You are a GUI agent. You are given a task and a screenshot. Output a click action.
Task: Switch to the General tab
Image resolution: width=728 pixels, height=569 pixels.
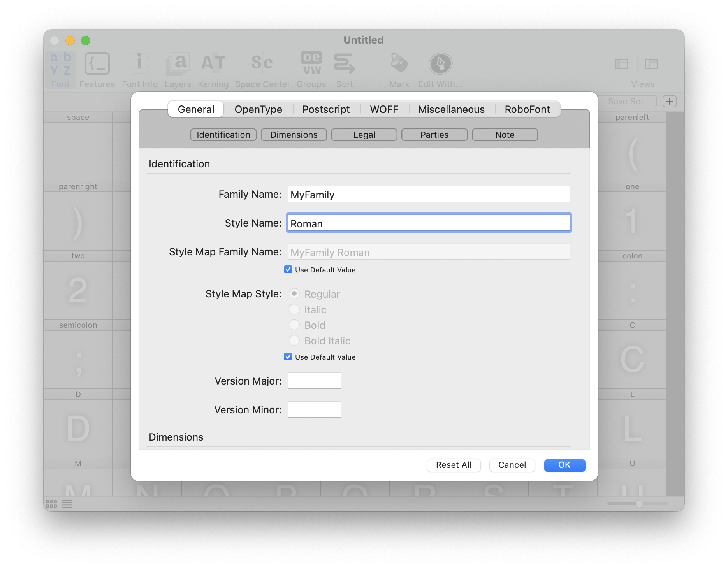click(x=196, y=109)
